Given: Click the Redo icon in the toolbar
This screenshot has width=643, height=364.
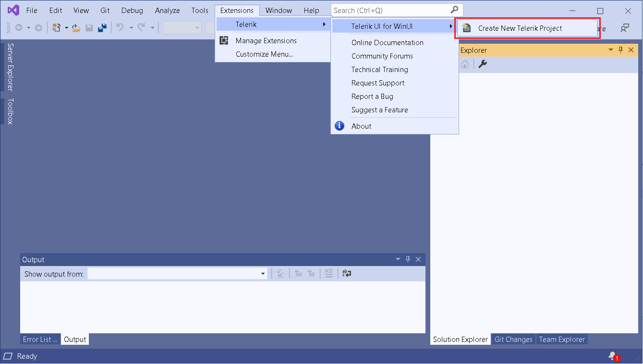Looking at the screenshot, I should [x=142, y=27].
